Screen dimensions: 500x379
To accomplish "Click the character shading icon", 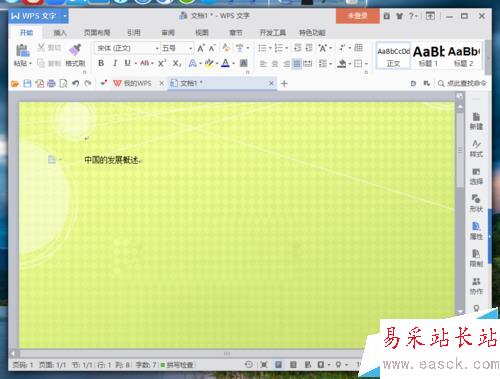I will (244, 63).
